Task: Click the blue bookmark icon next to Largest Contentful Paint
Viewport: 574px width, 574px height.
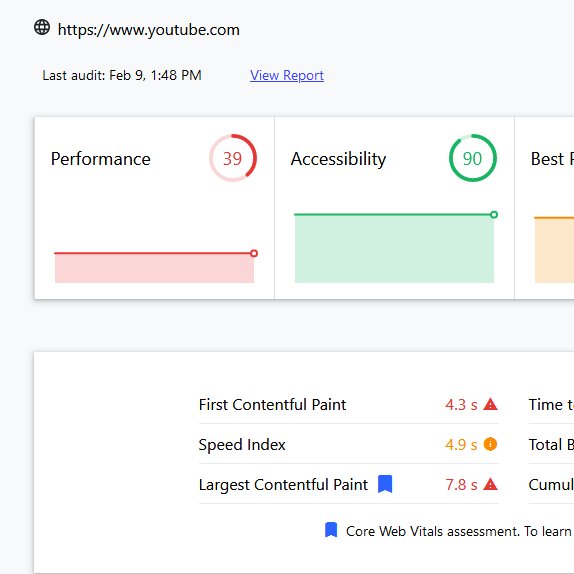Action: coord(385,484)
